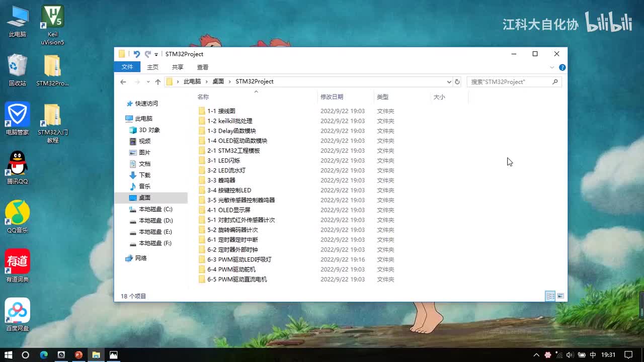Launch 腾讯QQ from desktop

pos(18,167)
